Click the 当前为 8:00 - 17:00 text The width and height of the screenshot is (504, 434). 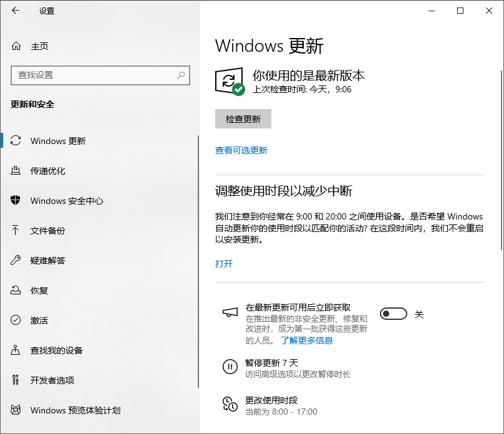(x=281, y=412)
